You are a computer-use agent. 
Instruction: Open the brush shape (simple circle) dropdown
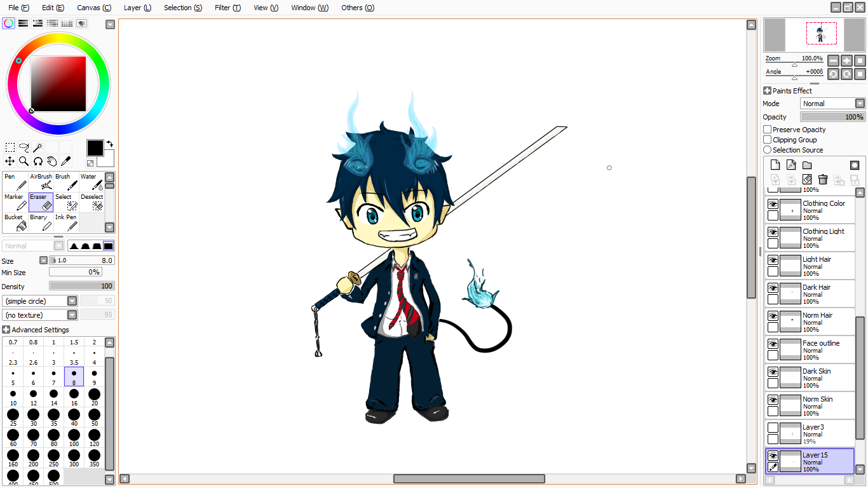click(x=40, y=301)
